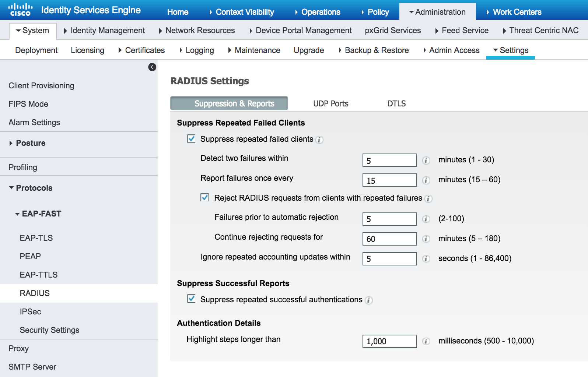Expand the Posture section
Image resolution: width=588 pixels, height=377 pixels.
point(27,143)
